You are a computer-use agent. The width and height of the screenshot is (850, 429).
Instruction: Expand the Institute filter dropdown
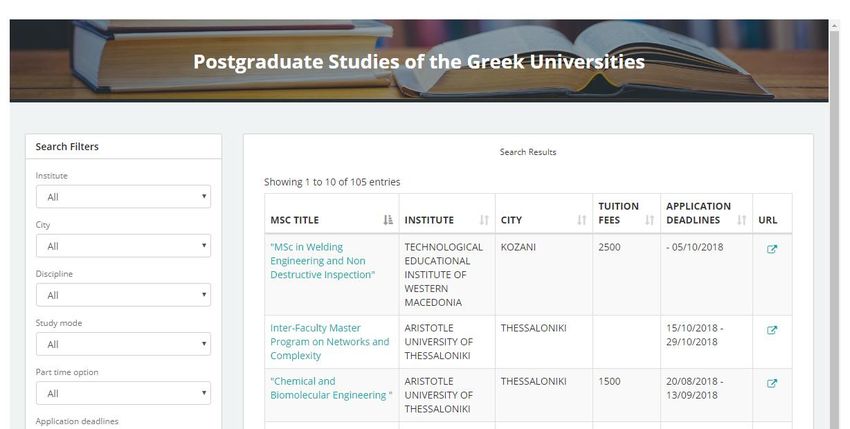124,197
